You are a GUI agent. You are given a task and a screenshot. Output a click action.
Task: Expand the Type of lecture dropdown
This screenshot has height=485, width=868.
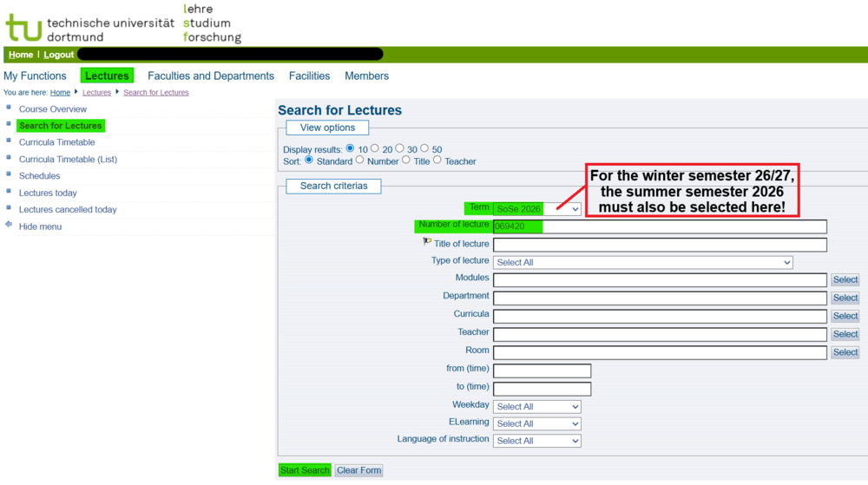tap(642, 262)
